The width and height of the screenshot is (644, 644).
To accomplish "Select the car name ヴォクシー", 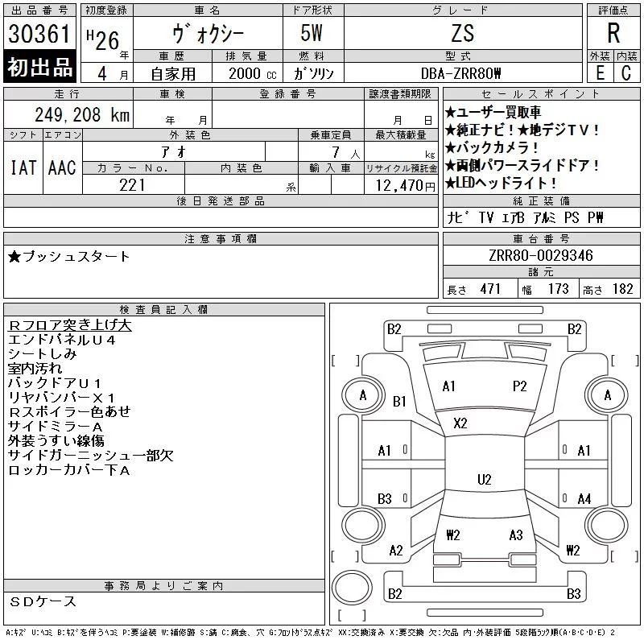I will (208, 34).
